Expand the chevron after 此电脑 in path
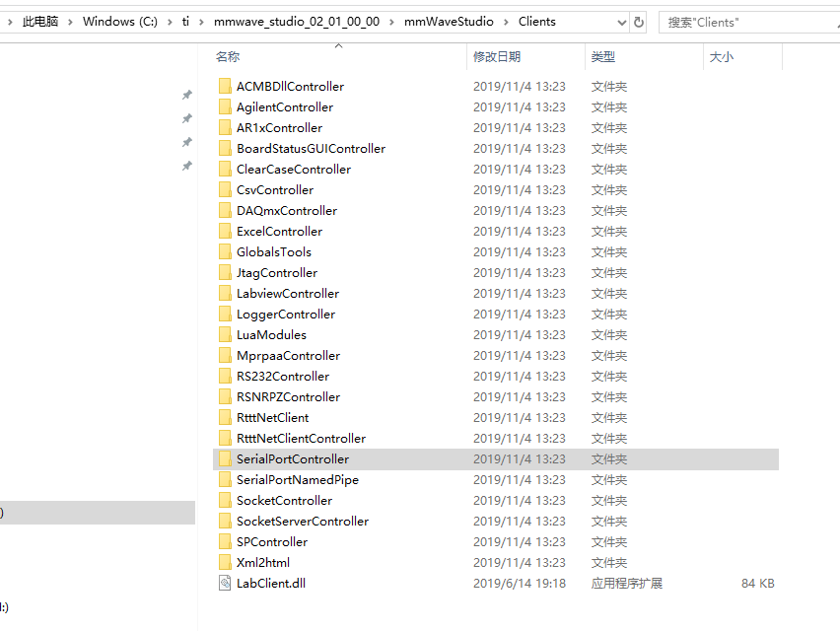The width and height of the screenshot is (840, 631). (70, 22)
